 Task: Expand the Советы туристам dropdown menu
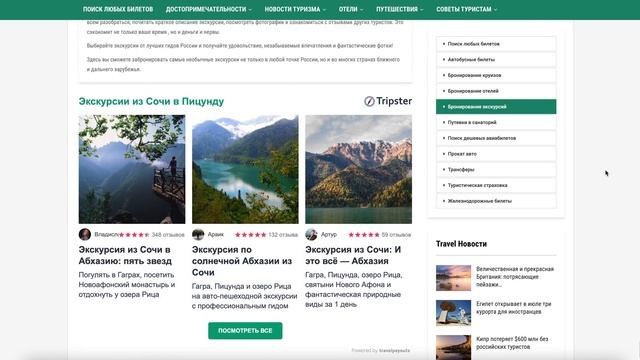(x=467, y=9)
